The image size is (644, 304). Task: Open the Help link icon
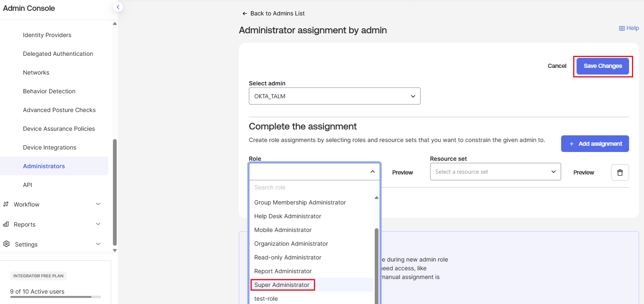(x=621, y=28)
